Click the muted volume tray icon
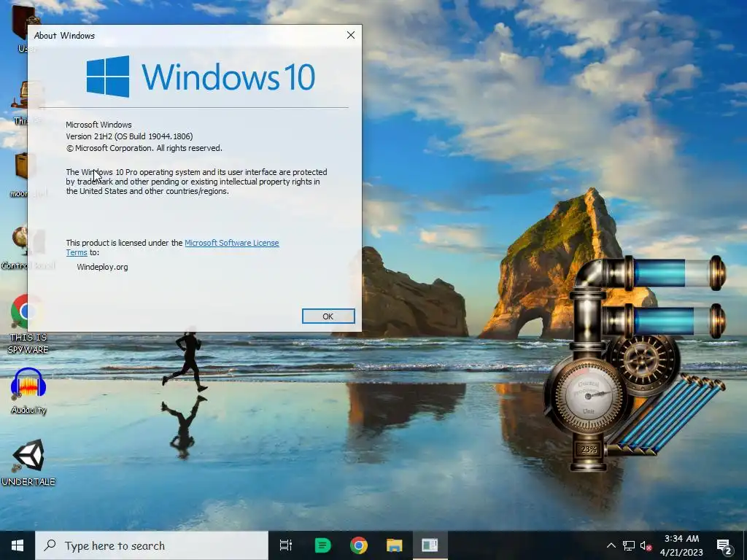This screenshot has height=560, width=747. [x=646, y=545]
